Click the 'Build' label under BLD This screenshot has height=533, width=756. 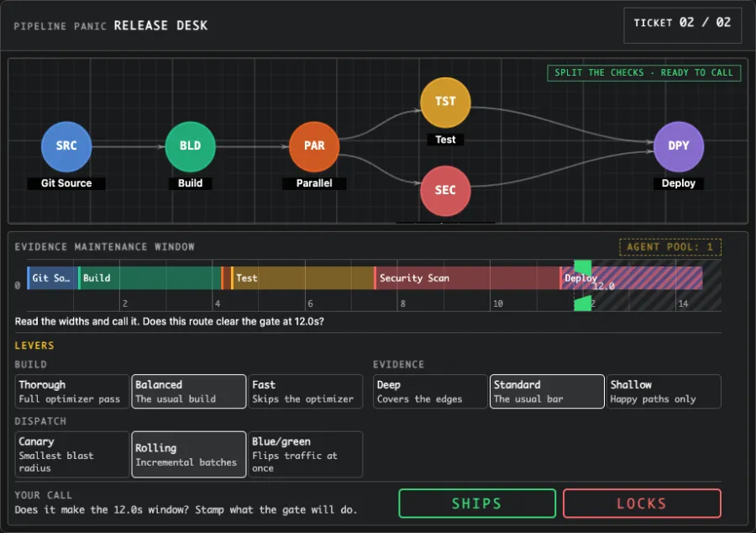[x=190, y=183]
